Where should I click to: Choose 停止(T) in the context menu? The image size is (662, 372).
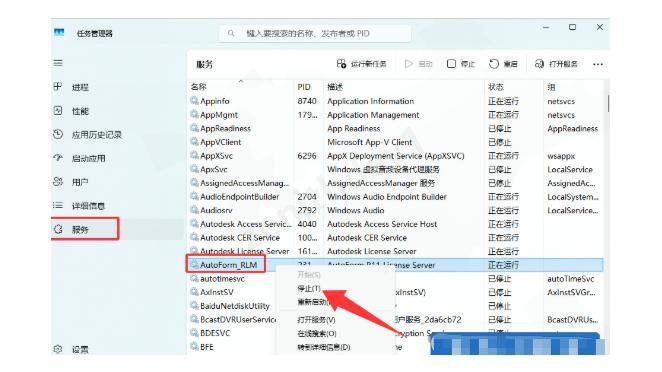(309, 288)
